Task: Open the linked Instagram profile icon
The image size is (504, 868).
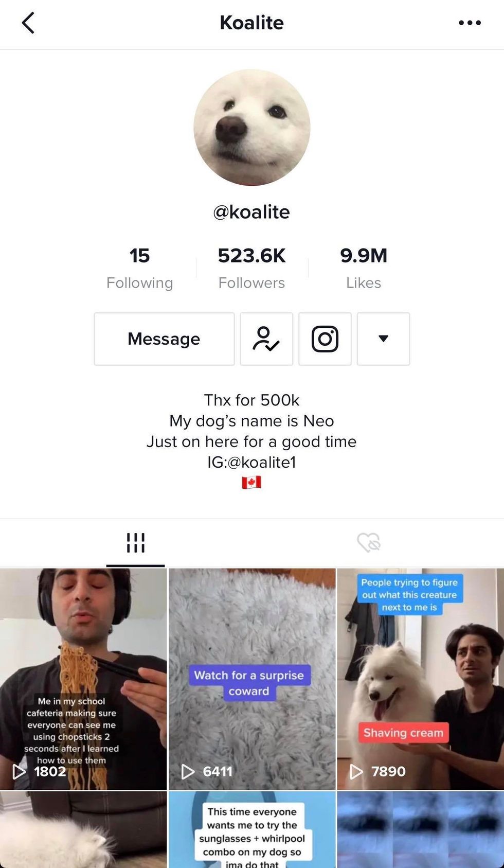Action: (x=325, y=339)
